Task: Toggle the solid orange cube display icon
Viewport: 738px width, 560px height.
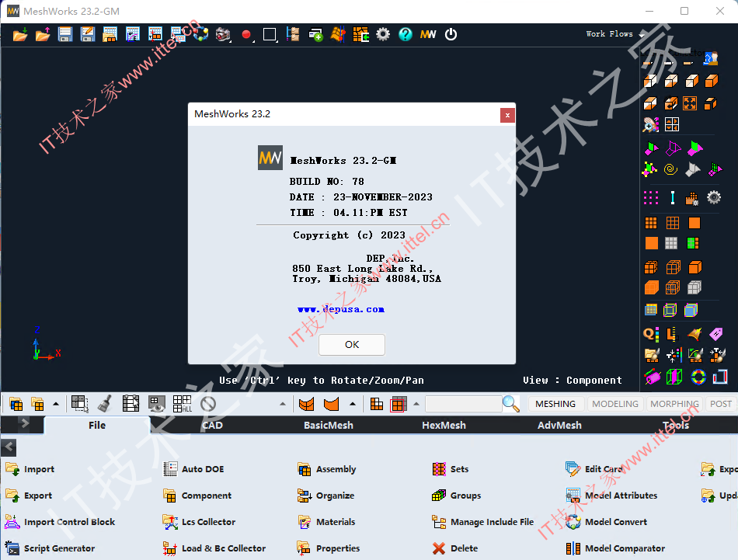Action: click(x=694, y=268)
